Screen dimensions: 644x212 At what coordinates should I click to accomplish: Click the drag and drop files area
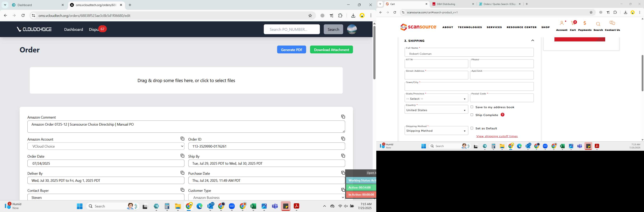tap(186, 80)
